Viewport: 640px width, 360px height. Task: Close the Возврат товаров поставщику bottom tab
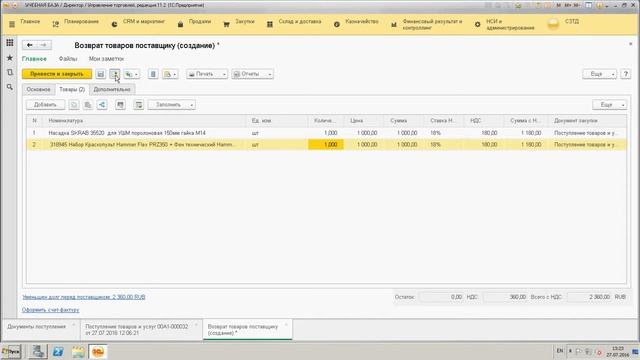pyautogui.click(x=286, y=325)
